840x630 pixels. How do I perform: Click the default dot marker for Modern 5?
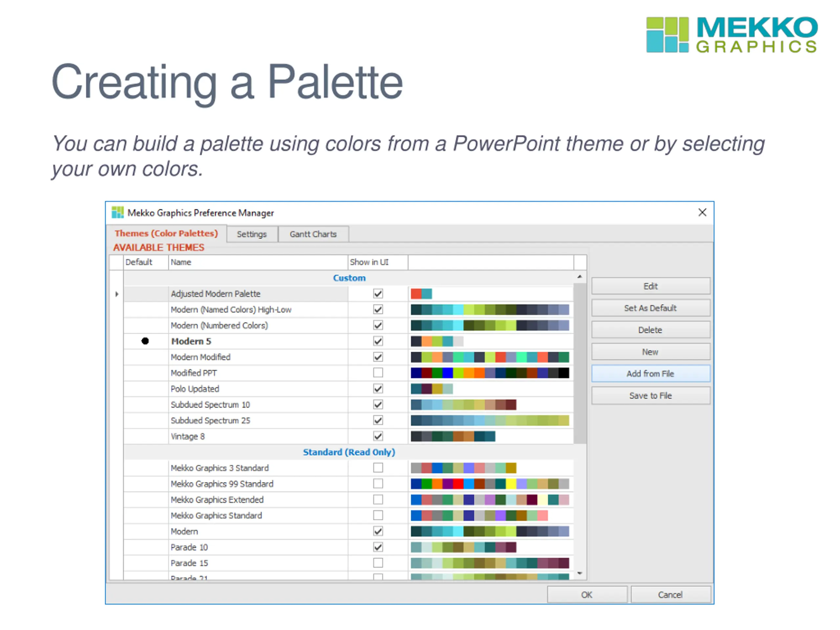pyautogui.click(x=145, y=341)
